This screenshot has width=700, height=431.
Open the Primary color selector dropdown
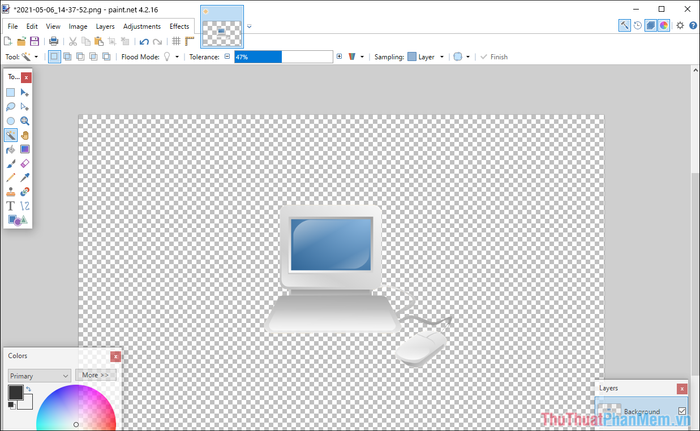tap(39, 376)
